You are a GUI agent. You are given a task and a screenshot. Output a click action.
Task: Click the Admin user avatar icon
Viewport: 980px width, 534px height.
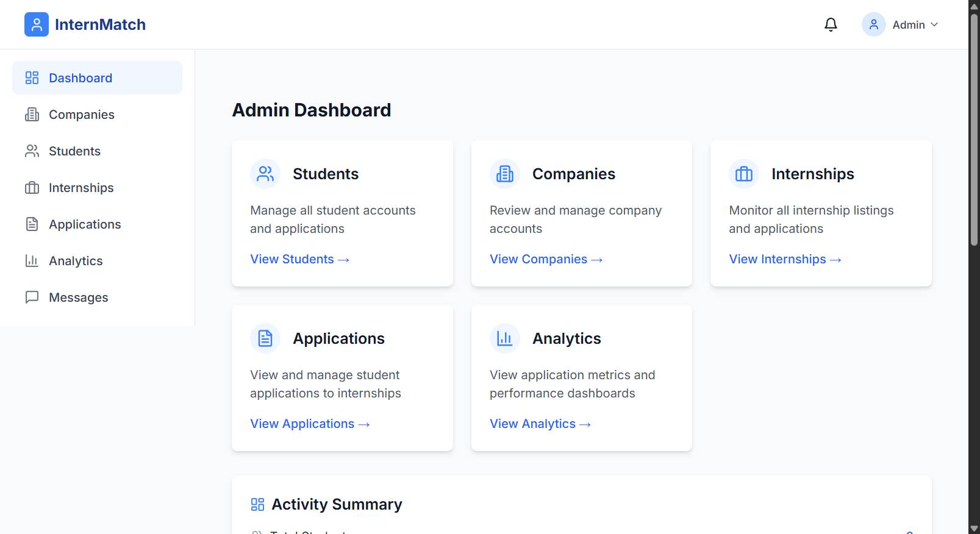pyautogui.click(x=873, y=24)
